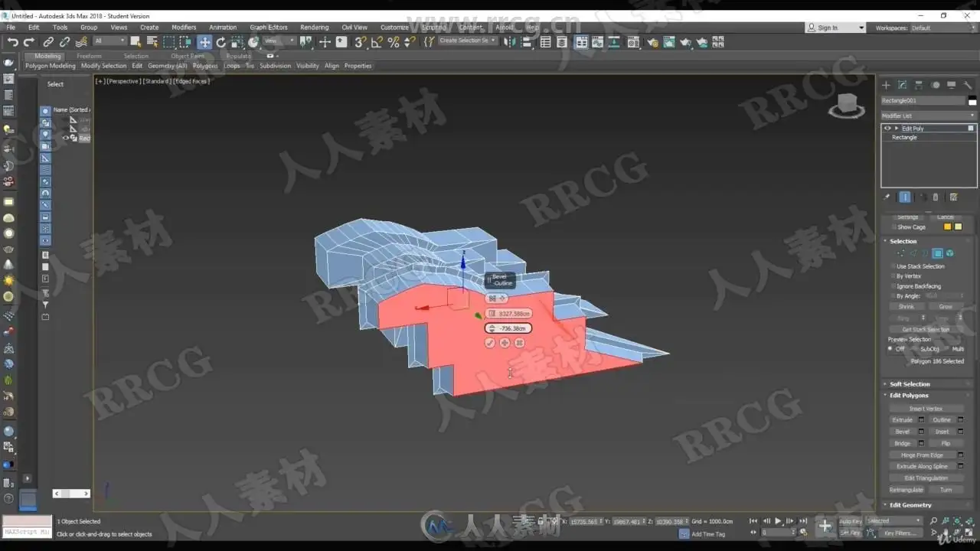This screenshot has height=551, width=980.
Task: Click the Undo arrow in the main toolbar
Action: point(13,42)
